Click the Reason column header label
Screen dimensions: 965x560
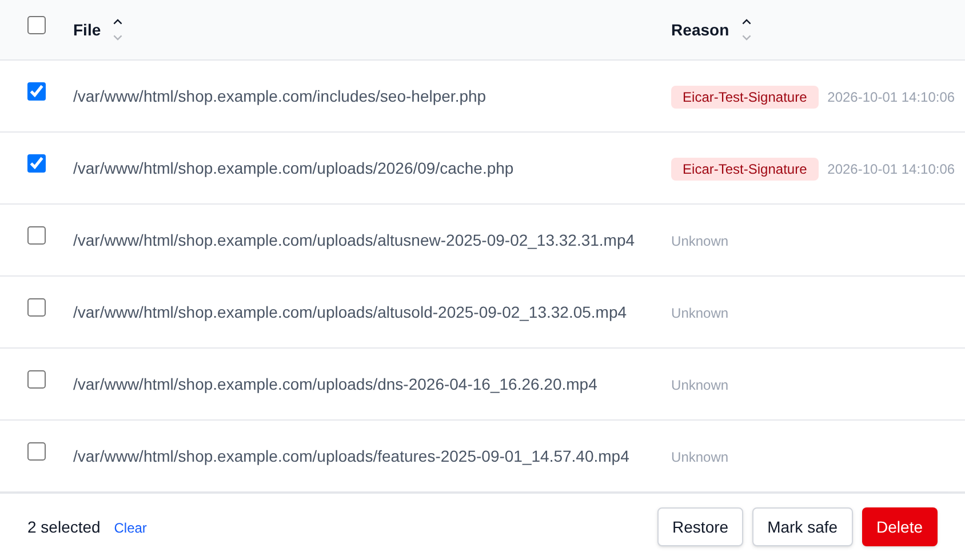point(700,30)
